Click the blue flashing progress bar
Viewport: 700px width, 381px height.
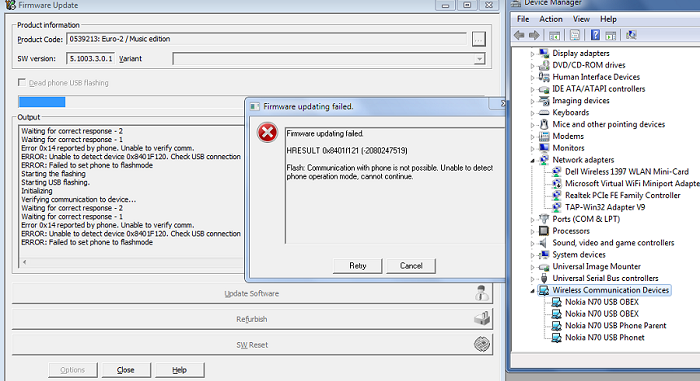click(42, 102)
